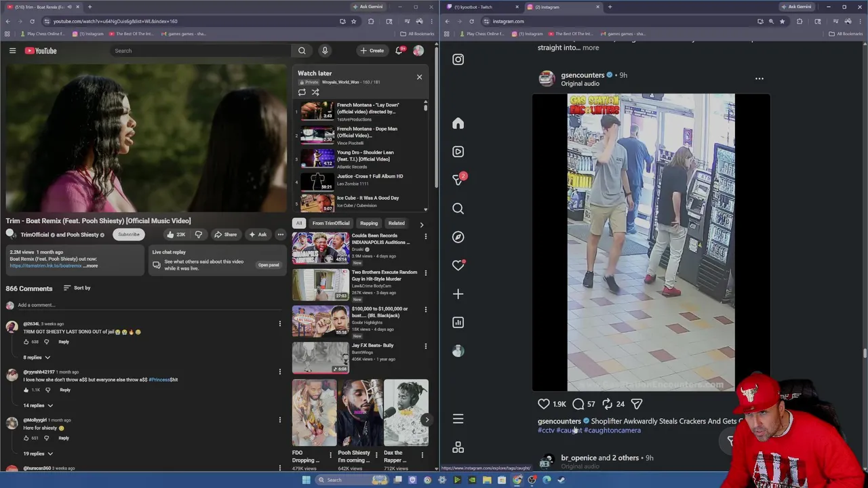This screenshot has width=868, height=488.
Task: Open options for @2634L comment
Action: [x=279, y=324]
